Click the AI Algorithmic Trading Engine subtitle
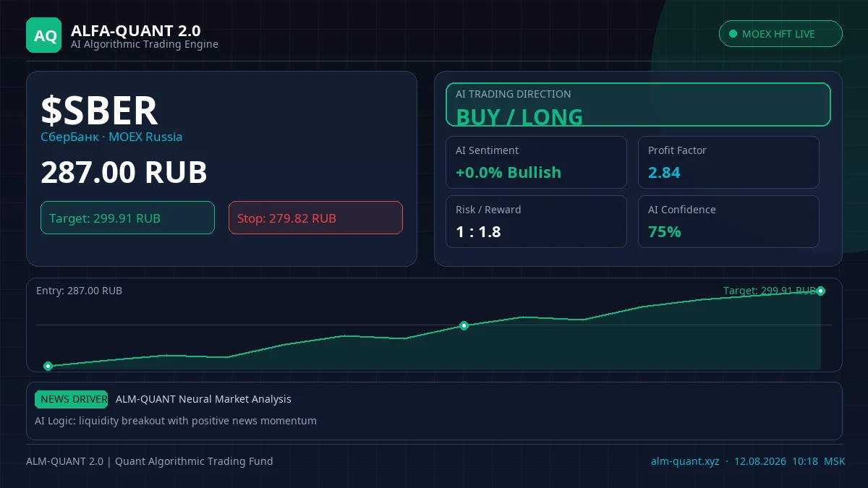The width and height of the screenshot is (868, 488). (x=145, y=45)
